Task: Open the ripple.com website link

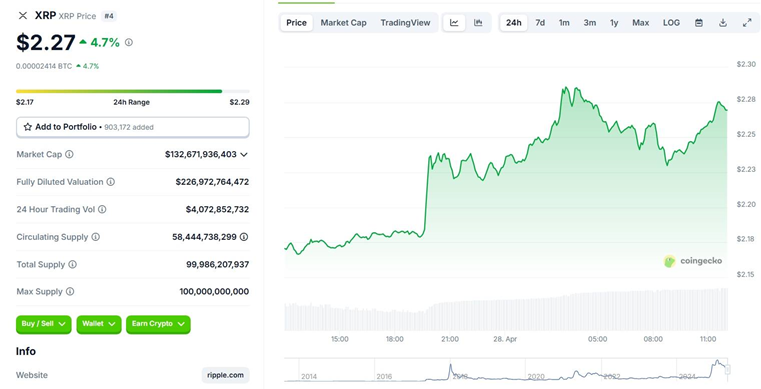Action: click(x=226, y=375)
